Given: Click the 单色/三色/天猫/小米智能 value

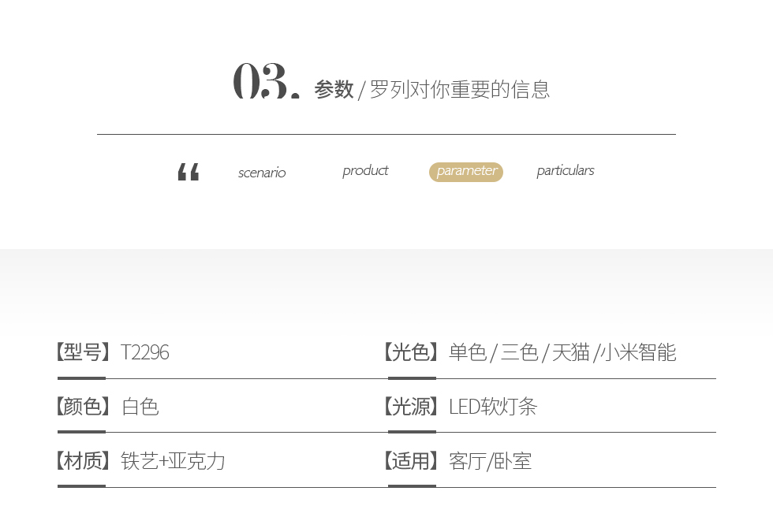Looking at the screenshot, I should (x=562, y=353).
